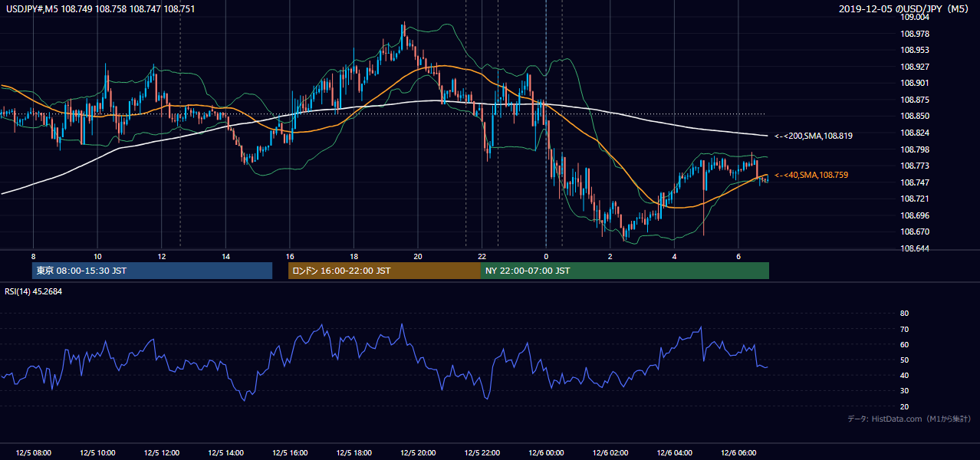Click the 108.978 price axis label
Screen dimensions: 980x460
914,34
